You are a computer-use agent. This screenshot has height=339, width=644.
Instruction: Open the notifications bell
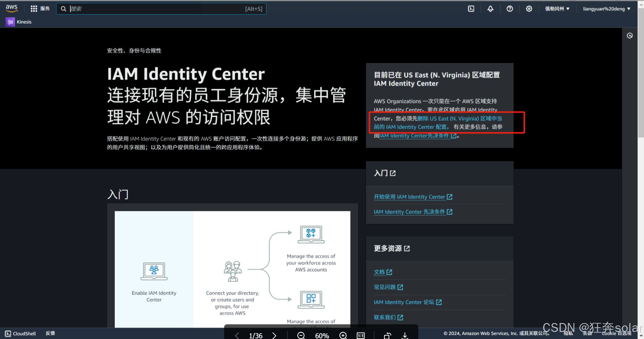(x=490, y=9)
